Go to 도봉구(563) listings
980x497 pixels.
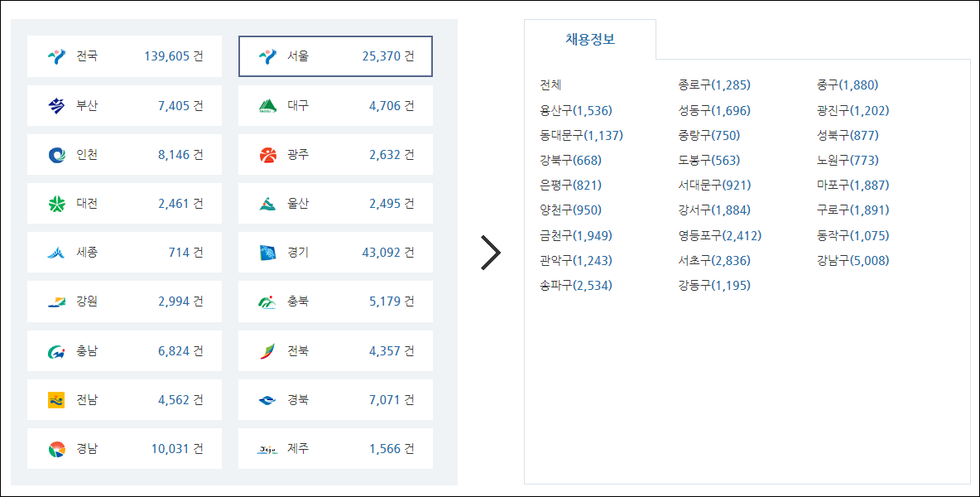[709, 160]
